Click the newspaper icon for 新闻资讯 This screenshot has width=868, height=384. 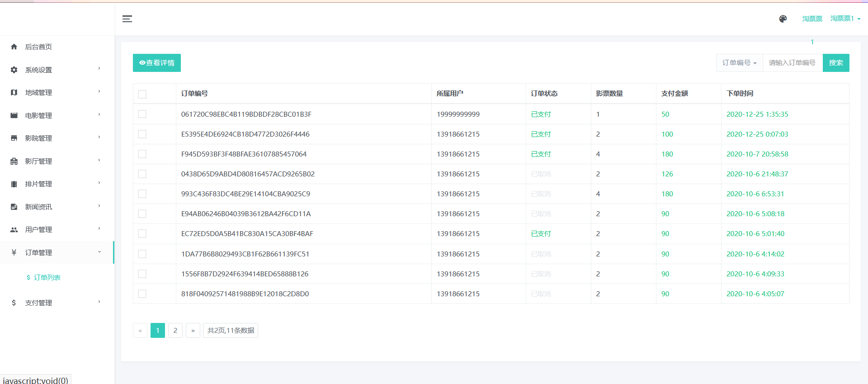(x=14, y=207)
